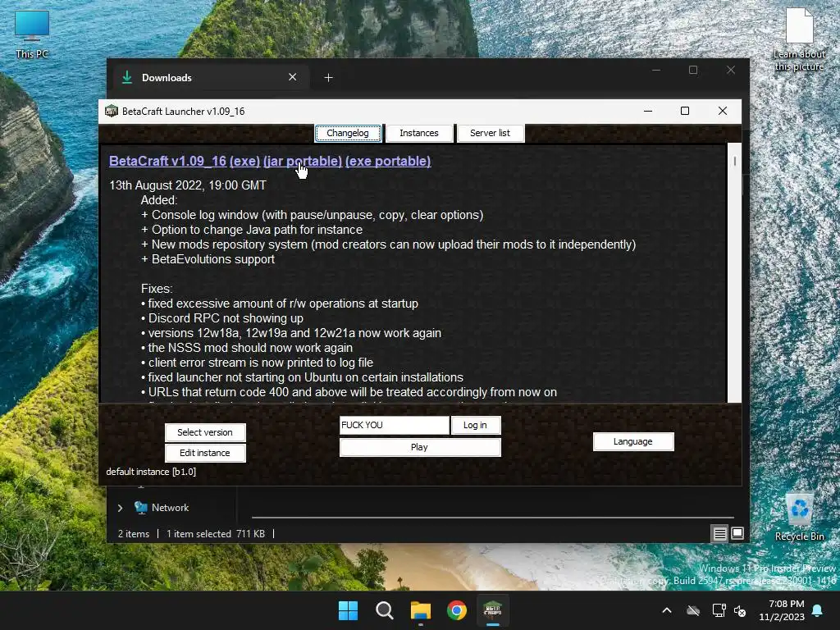Click the muted volume tray icon

[x=740, y=610]
